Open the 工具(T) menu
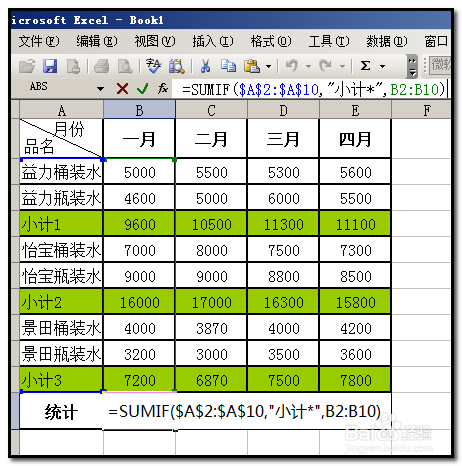Screen dimensions: 462x466 point(329,41)
